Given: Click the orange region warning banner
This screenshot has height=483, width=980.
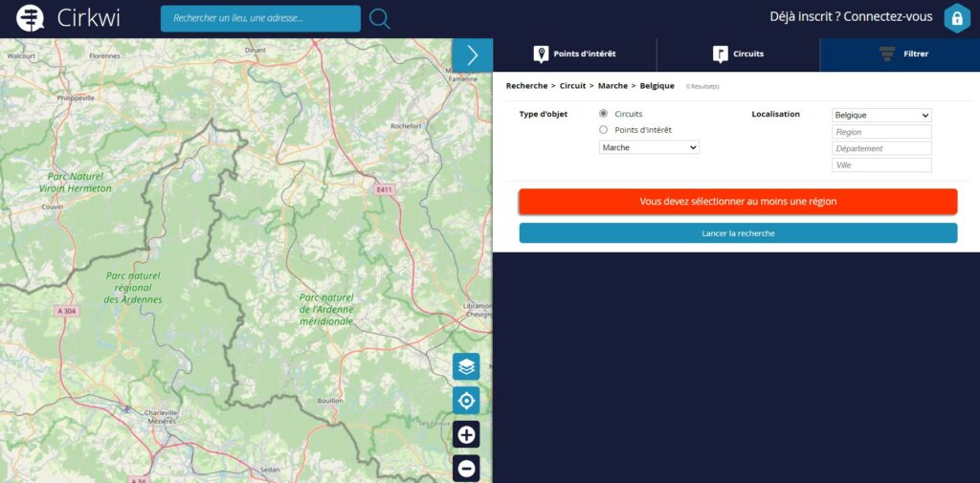Looking at the screenshot, I should [x=738, y=202].
